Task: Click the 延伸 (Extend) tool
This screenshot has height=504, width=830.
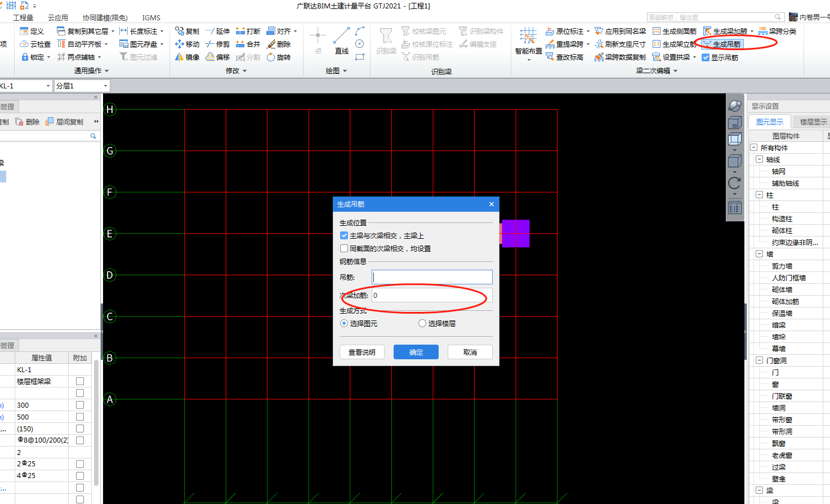Action: (x=217, y=31)
